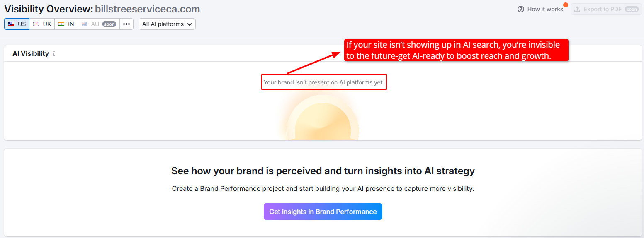Click the export upload arrow icon
The width and height of the screenshot is (644, 238).
(577, 9)
